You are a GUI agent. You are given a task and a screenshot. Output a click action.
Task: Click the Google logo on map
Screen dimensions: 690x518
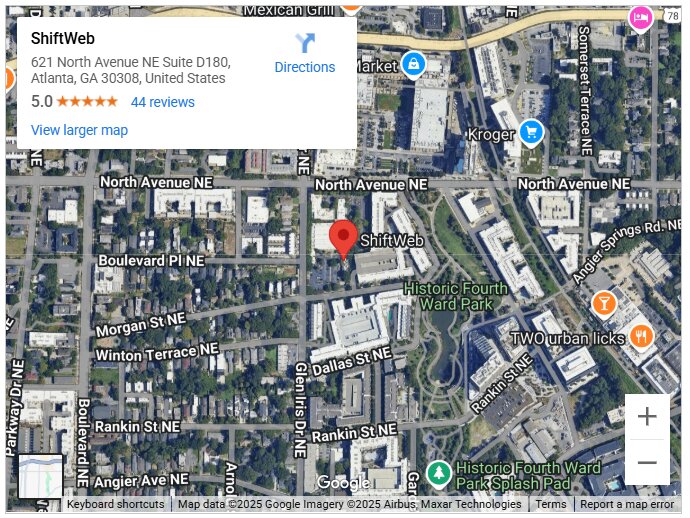coord(344,483)
